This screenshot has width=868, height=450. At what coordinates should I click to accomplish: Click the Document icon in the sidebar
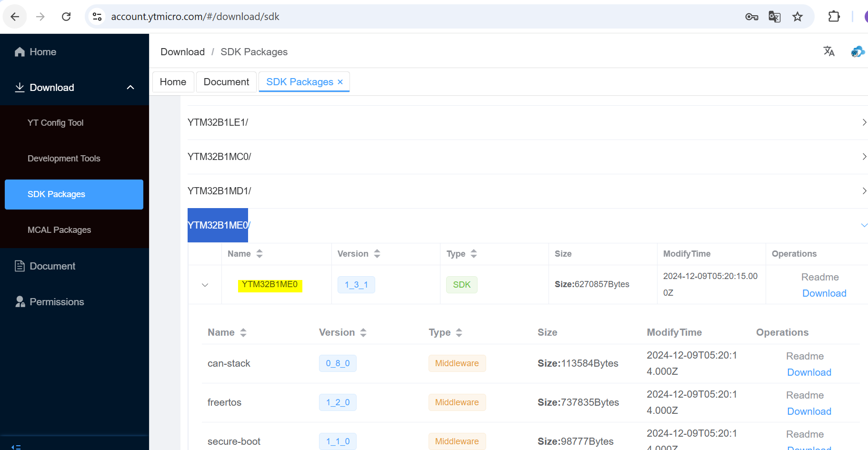[x=19, y=266]
